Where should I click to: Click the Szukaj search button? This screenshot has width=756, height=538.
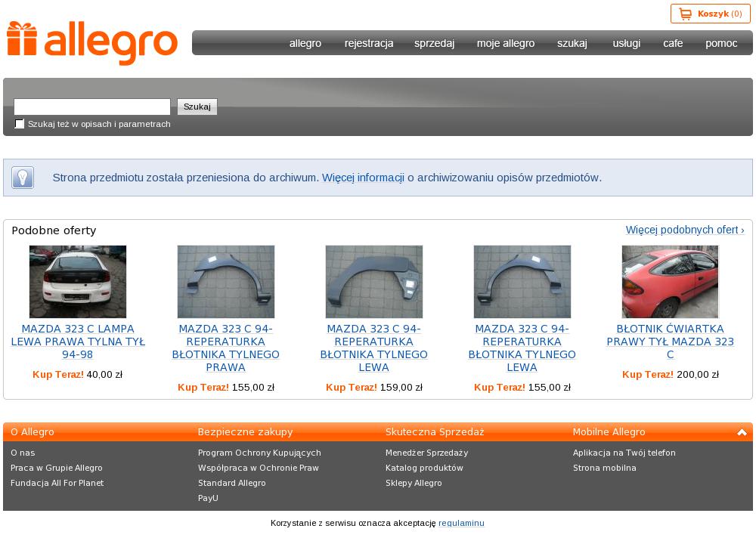pyautogui.click(x=197, y=107)
